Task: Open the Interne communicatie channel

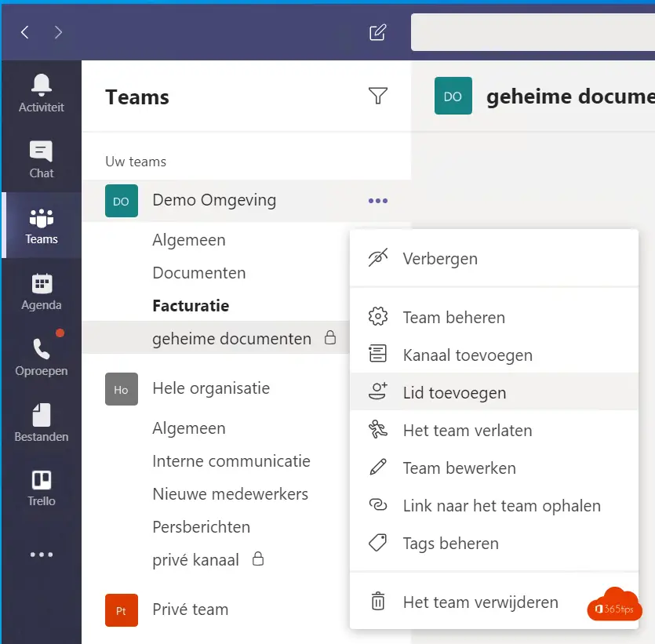Action: (231, 461)
